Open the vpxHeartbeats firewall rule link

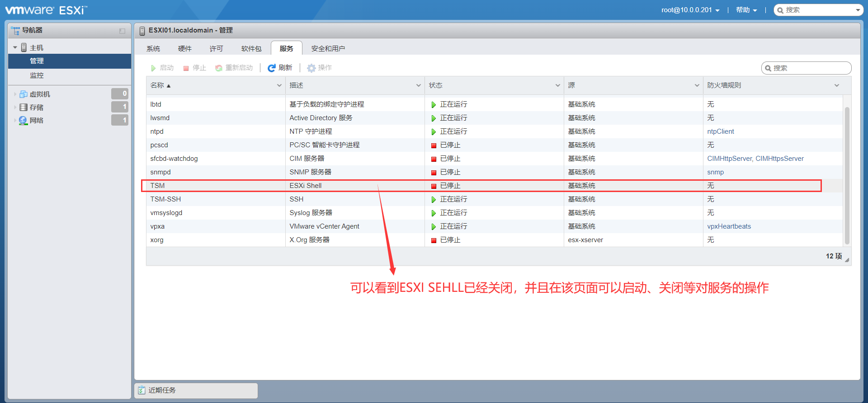[729, 226]
